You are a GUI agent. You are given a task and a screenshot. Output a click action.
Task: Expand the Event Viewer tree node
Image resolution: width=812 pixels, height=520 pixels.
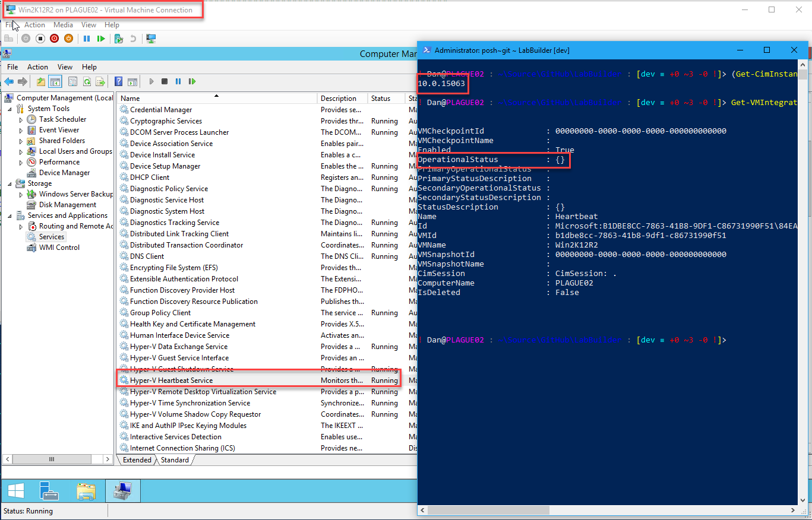[x=21, y=130]
